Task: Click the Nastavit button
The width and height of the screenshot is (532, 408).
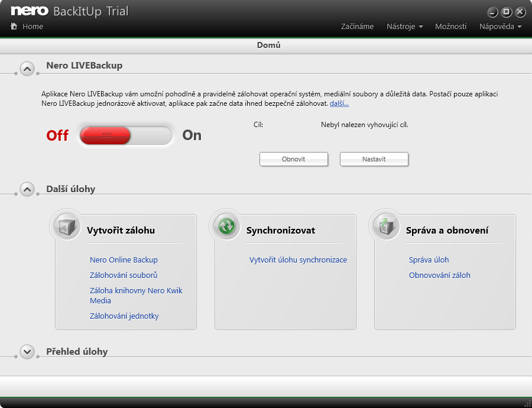Action: 374,159
